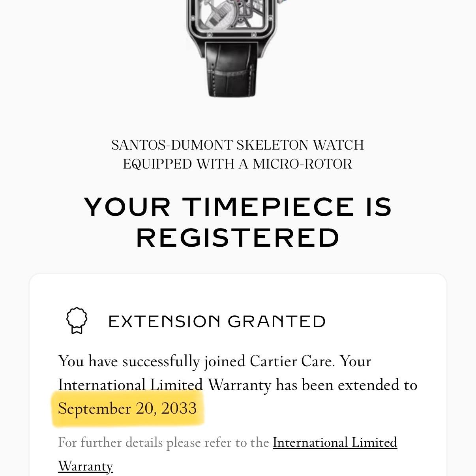
Task: Click the EQUIPPED WITH A MICRO-ROTOR line
Action: pyautogui.click(x=238, y=164)
